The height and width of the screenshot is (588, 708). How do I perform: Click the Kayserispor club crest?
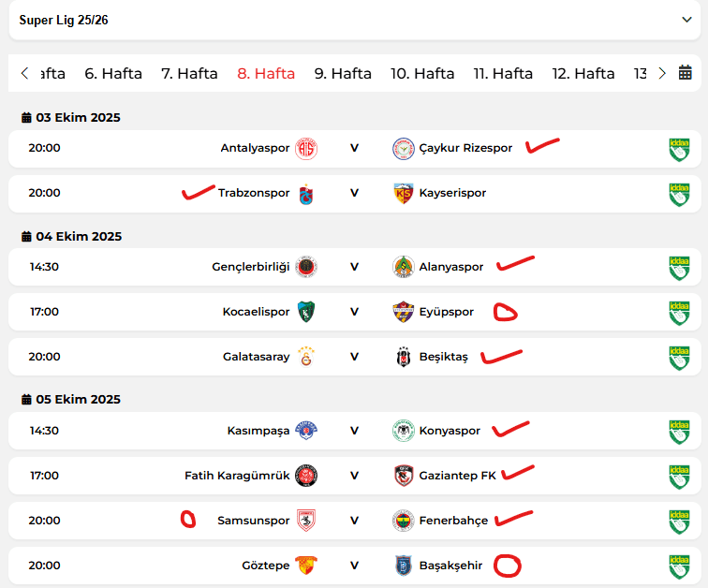click(404, 194)
